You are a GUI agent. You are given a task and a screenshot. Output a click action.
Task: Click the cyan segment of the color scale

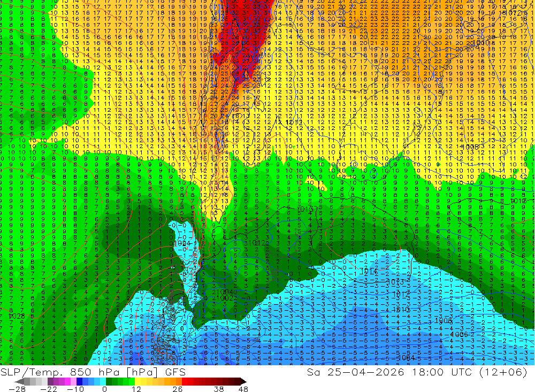tap(103, 381)
